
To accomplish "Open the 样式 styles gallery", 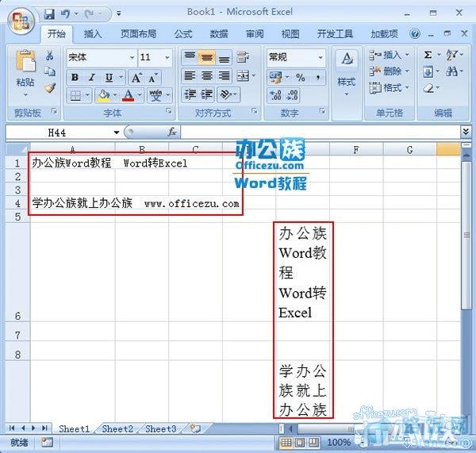I will tap(347, 73).
